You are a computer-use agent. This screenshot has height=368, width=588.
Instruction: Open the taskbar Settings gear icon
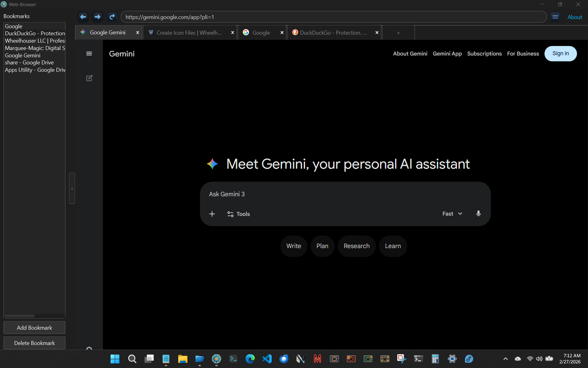[x=452, y=359]
